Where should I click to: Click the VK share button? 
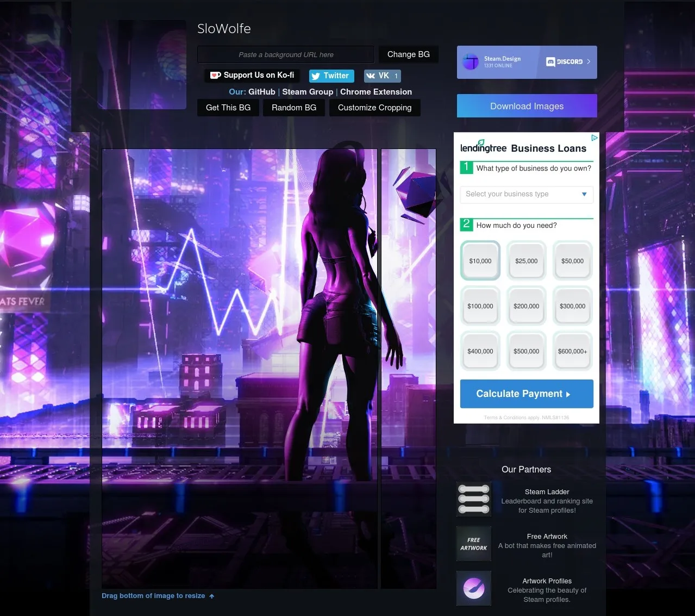coord(383,76)
